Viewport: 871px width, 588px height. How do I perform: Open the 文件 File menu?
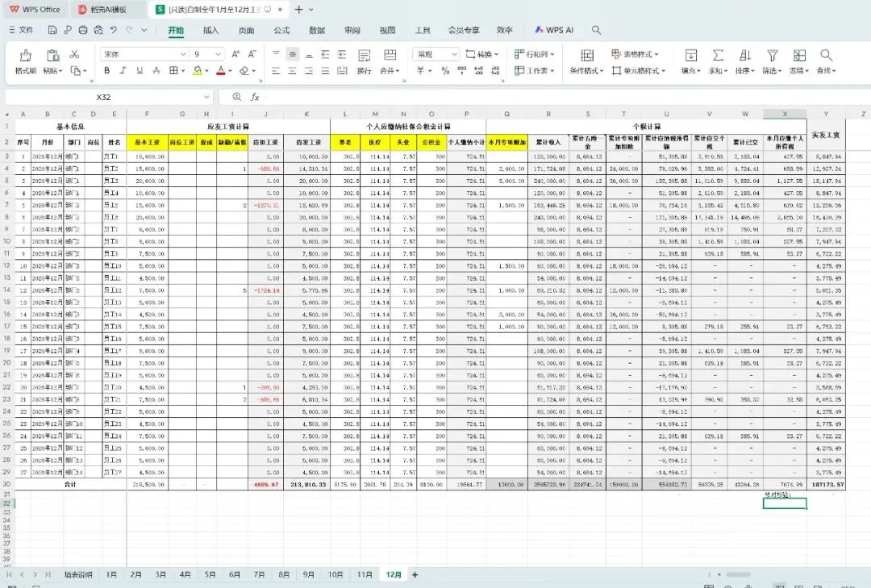(21, 30)
